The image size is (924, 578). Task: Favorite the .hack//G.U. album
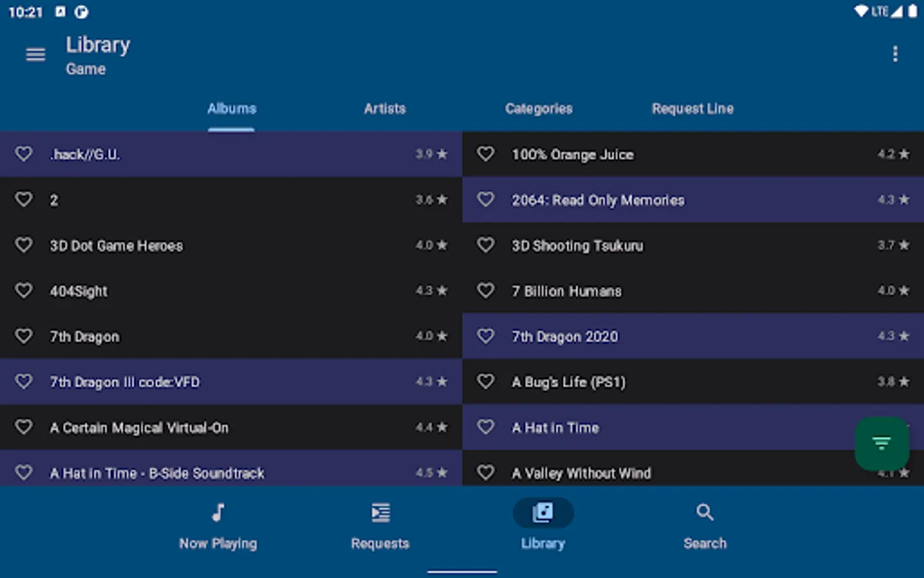point(24,154)
